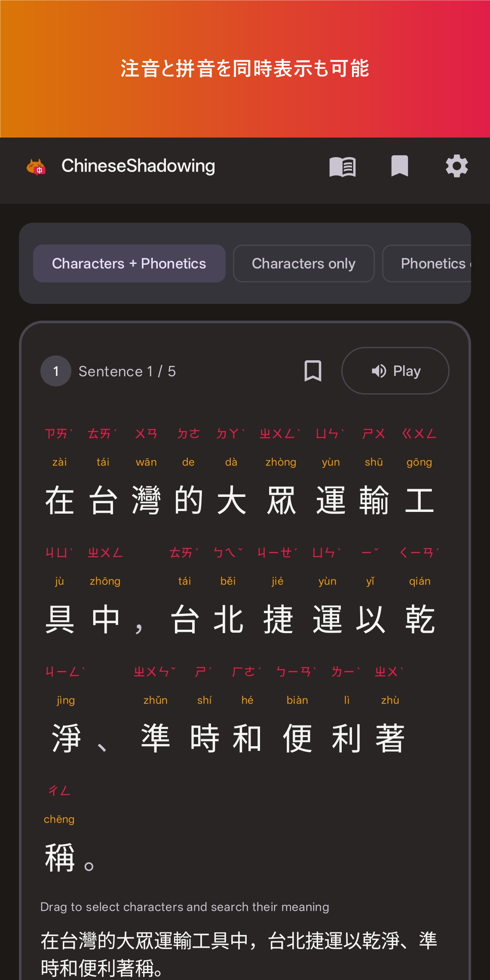Select the character 在 with pinyin zài
Image resolution: width=490 pixels, height=980 pixels.
click(x=60, y=500)
